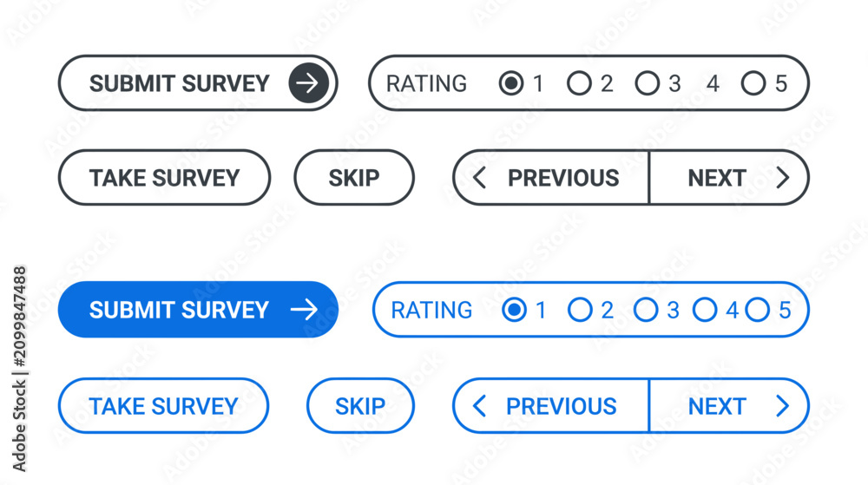Pick rating 4 in the blue rating bar
The width and height of the screenshot is (868, 485).
point(705,310)
